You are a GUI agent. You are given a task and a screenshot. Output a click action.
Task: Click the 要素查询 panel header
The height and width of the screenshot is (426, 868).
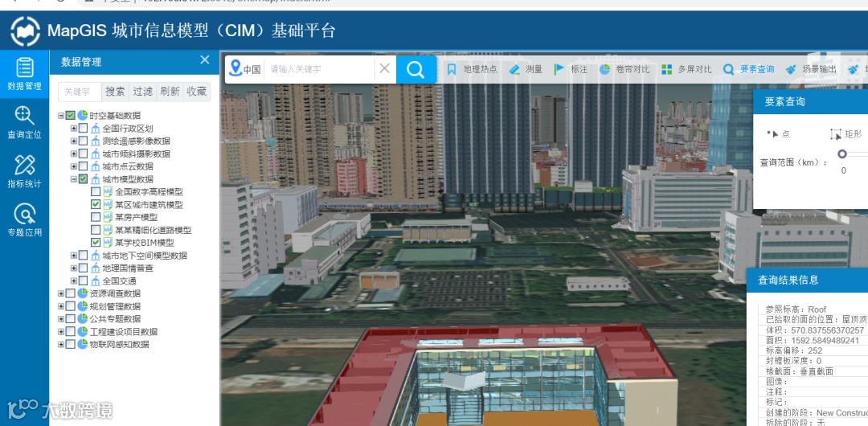tap(810, 101)
